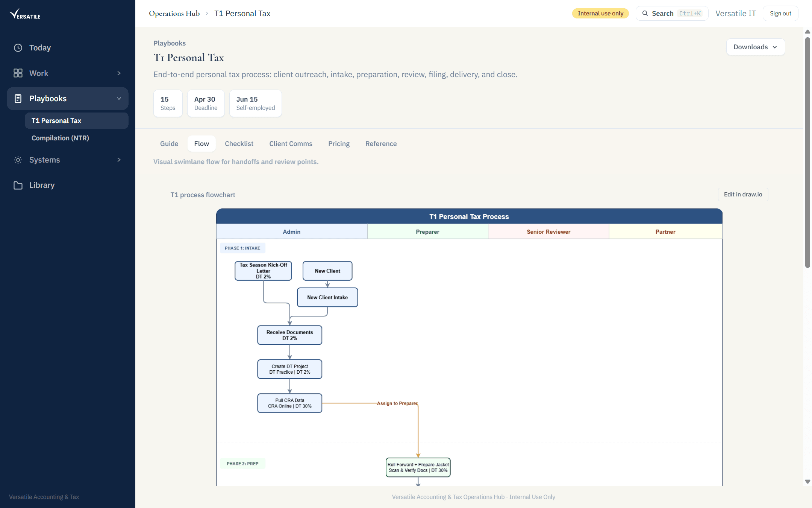The image size is (812, 508).
Task: Click the Receive Documents node
Action: (289, 335)
